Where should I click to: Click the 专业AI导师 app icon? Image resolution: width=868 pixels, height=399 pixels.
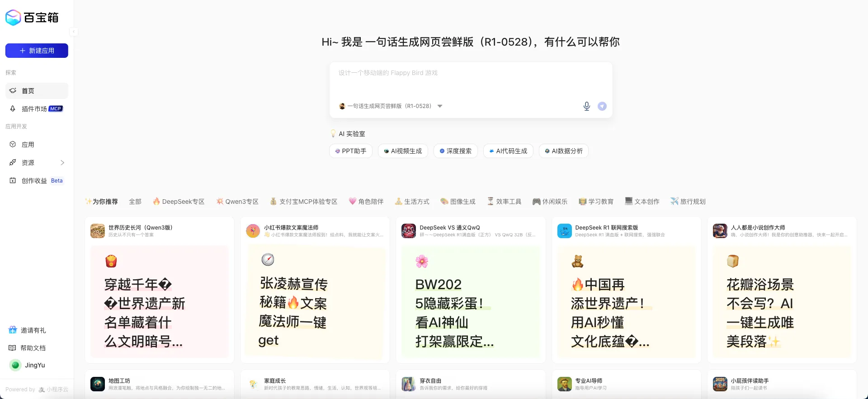[565, 384]
